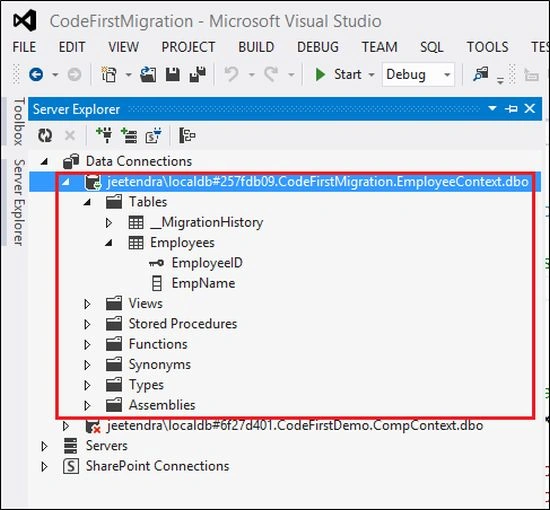Viewport: 550px width, 510px height.
Task: Toggle the Server Explorer auto-hide pin
Action: point(511,109)
